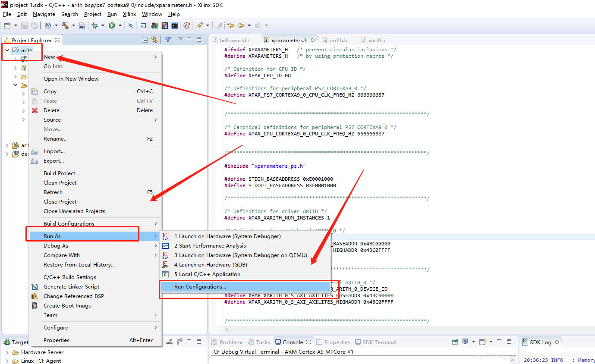The width and height of the screenshot is (595, 364).
Task: Choose Run Configurations... from submenu
Action: (x=246, y=287)
